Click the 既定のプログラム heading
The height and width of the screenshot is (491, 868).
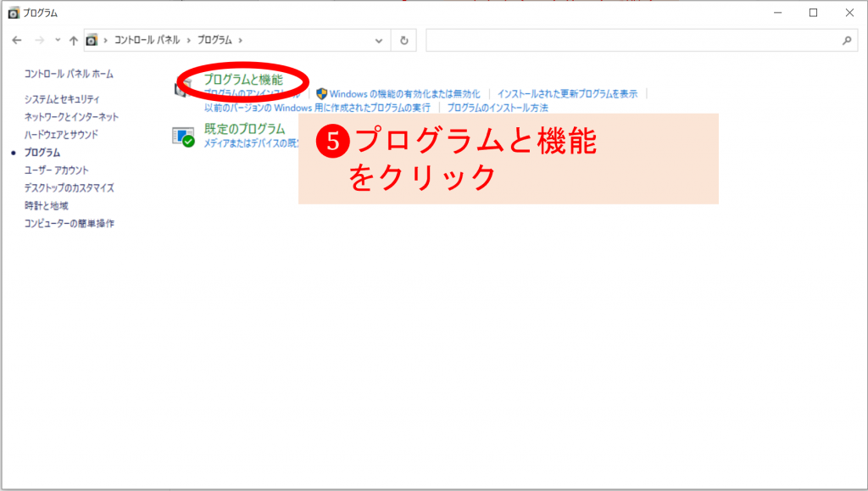pyautogui.click(x=245, y=129)
